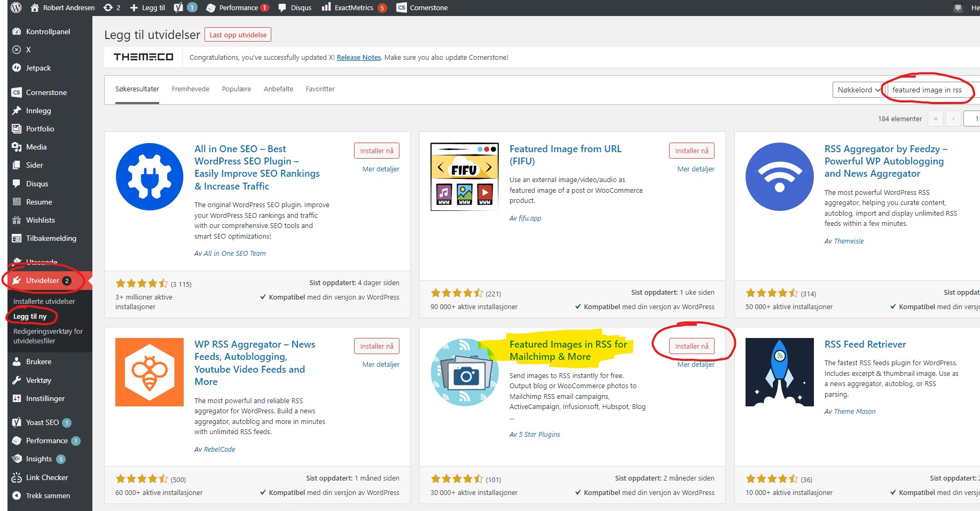Image resolution: width=980 pixels, height=511 pixels.
Task: Click the Tilbakemelding feedback icon
Action: coord(17,238)
